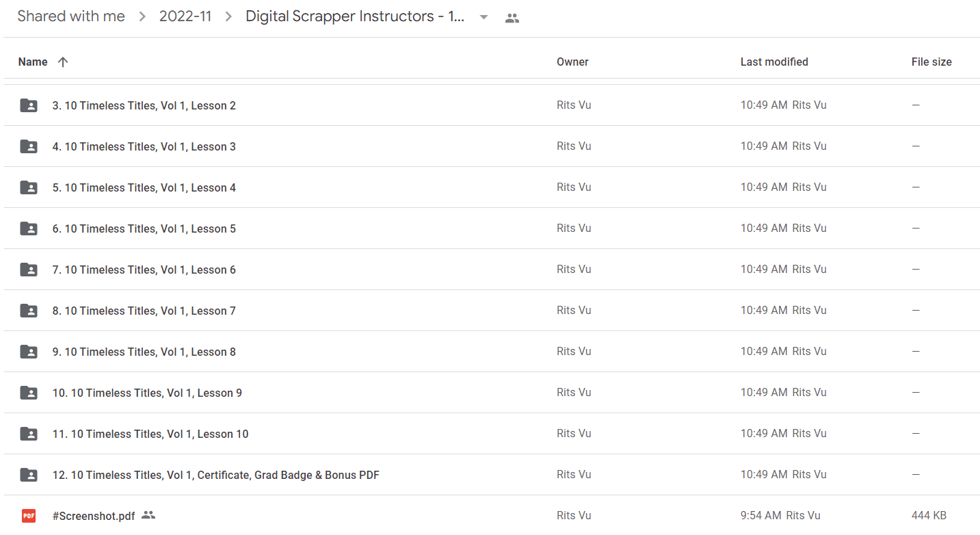Click 10:49 AM modified time in Lesson 5 row
The width and height of the screenshot is (980, 535).
(x=764, y=229)
